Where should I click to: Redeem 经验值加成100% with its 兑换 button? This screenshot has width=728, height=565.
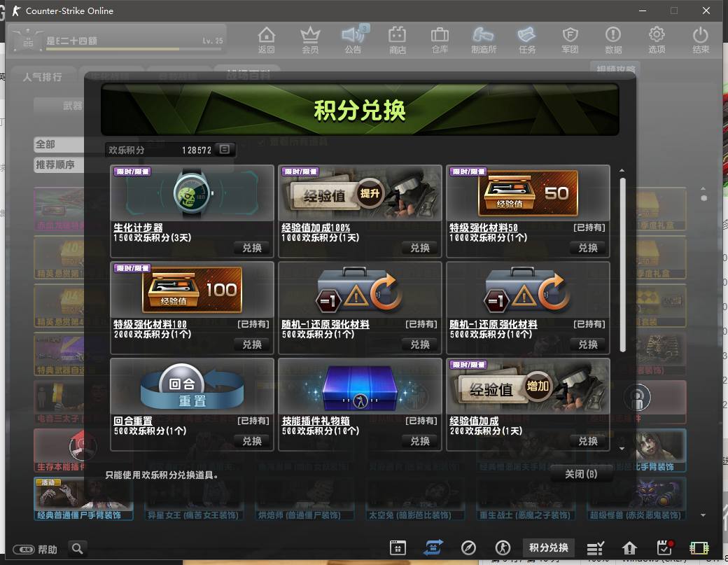[420, 248]
